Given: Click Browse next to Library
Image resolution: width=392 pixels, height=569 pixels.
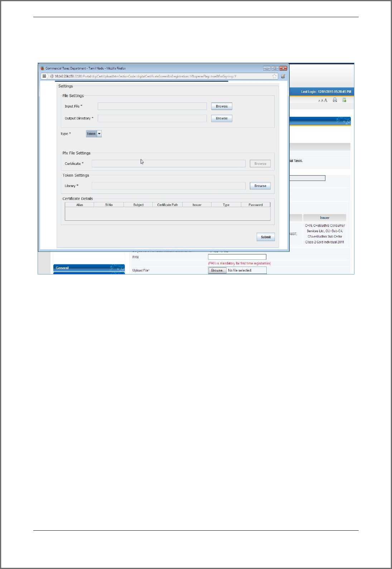Looking at the screenshot, I should click(x=260, y=186).
